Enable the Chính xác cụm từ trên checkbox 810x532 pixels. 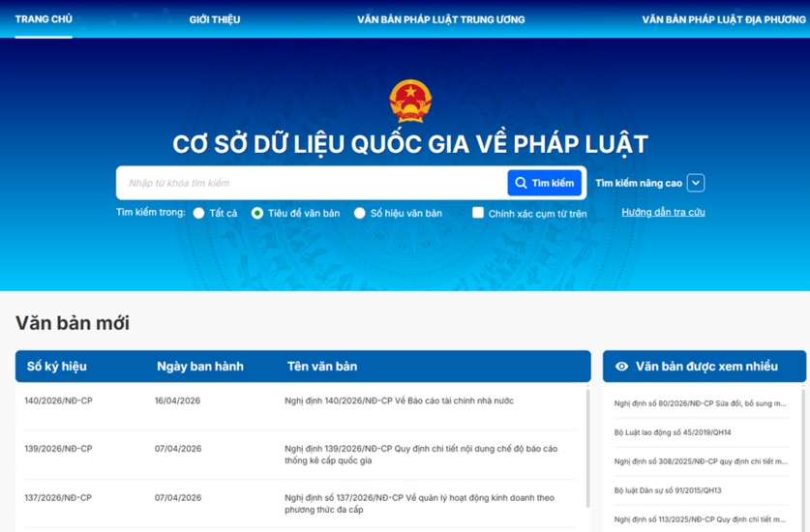478,213
